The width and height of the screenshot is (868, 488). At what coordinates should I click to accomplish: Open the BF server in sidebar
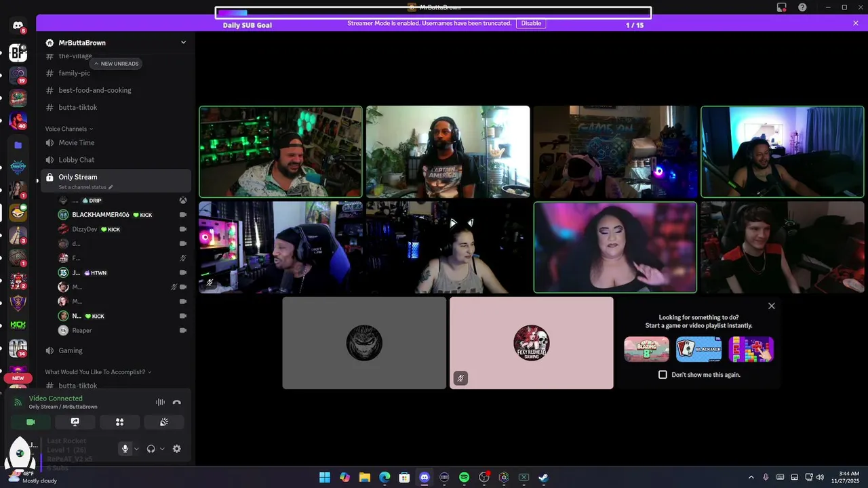point(18,53)
